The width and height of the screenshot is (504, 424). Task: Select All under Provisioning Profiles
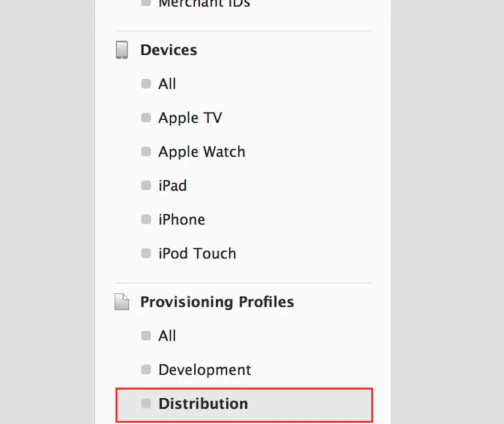click(x=167, y=336)
